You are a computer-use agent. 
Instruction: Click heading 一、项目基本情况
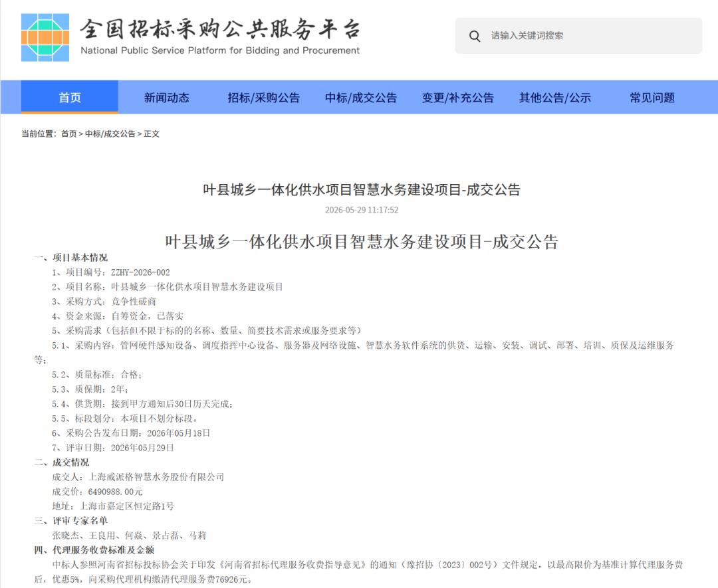pos(71,258)
